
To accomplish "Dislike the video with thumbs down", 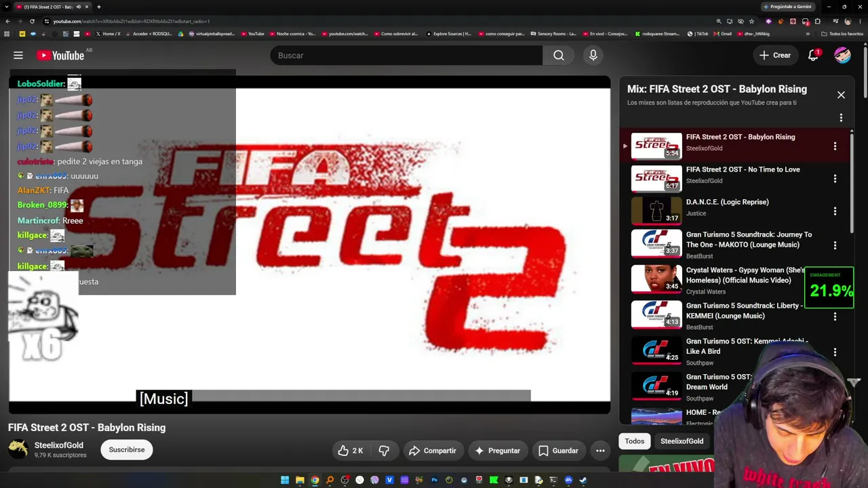I will (384, 451).
